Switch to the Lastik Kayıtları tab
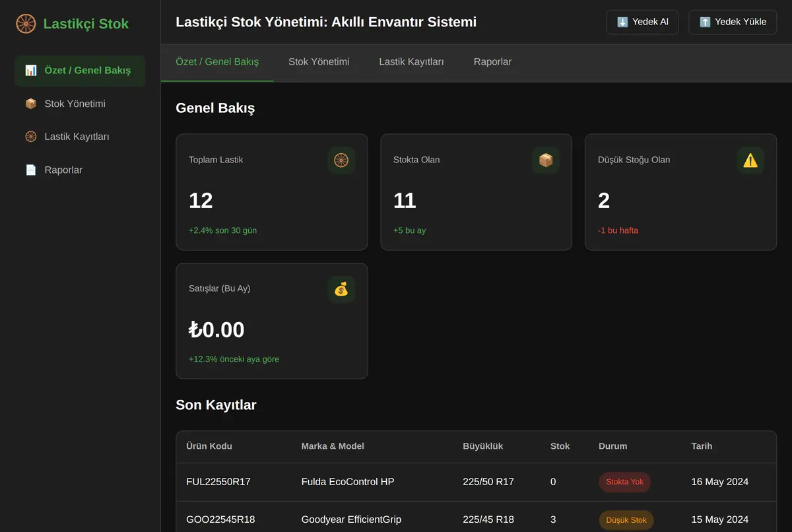 pos(411,62)
